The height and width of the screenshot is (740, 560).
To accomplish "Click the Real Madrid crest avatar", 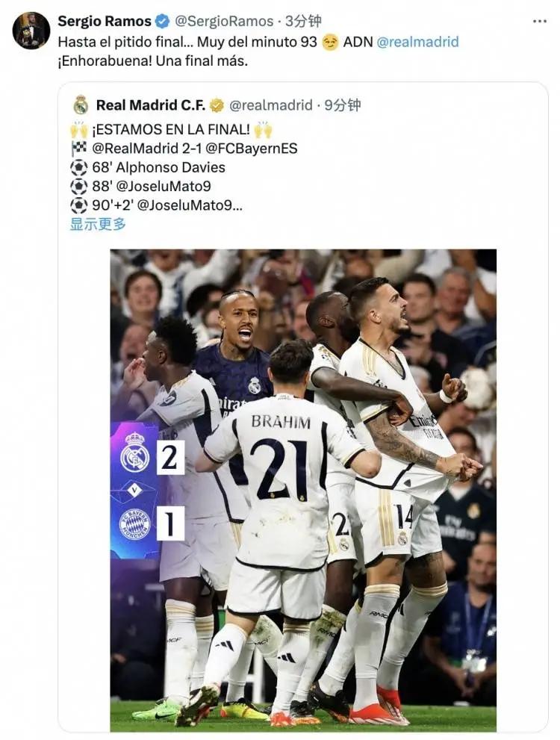I will click(x=81, y=105).
